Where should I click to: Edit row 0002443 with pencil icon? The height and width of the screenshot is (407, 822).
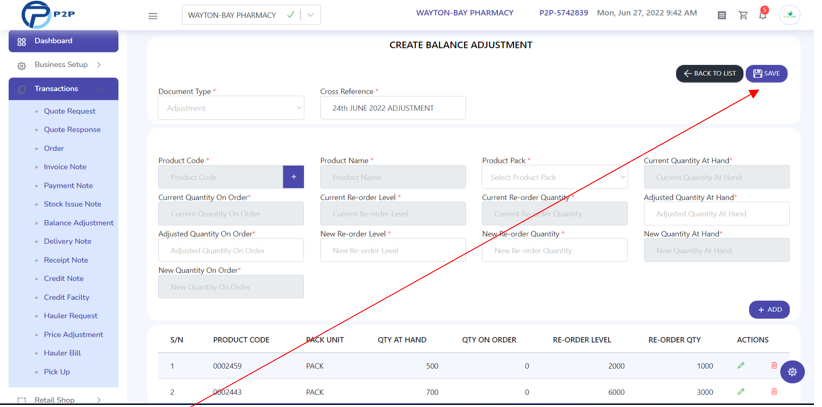[741, 391]
